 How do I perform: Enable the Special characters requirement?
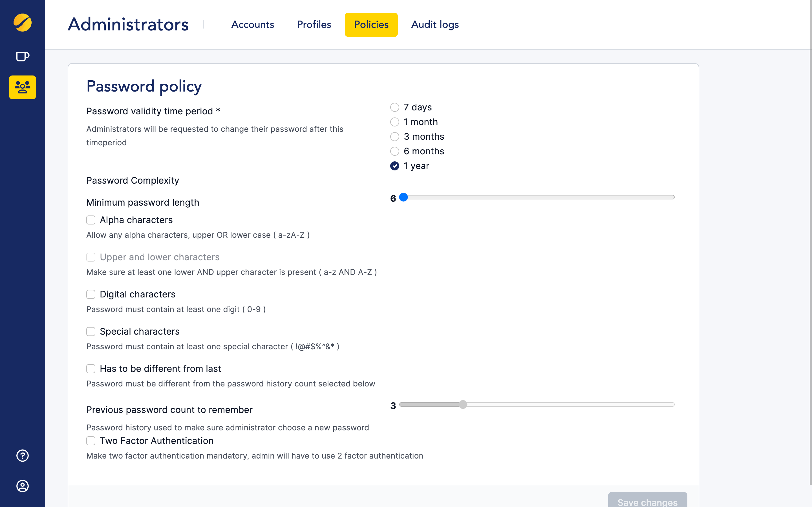pyautogui.click(x=91, y=332)
